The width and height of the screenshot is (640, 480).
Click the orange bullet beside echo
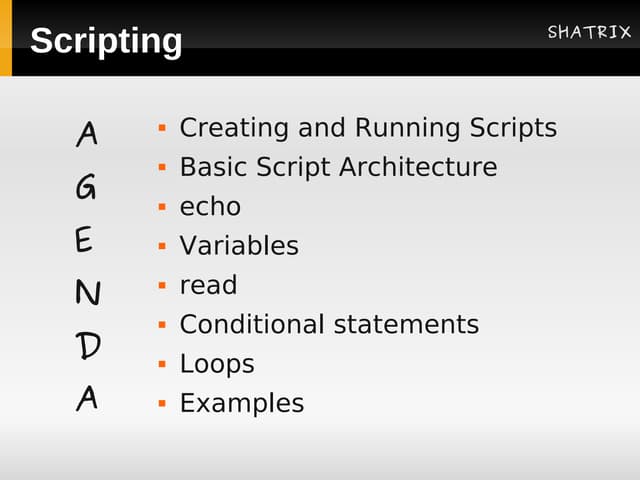[x=160, y=207]
